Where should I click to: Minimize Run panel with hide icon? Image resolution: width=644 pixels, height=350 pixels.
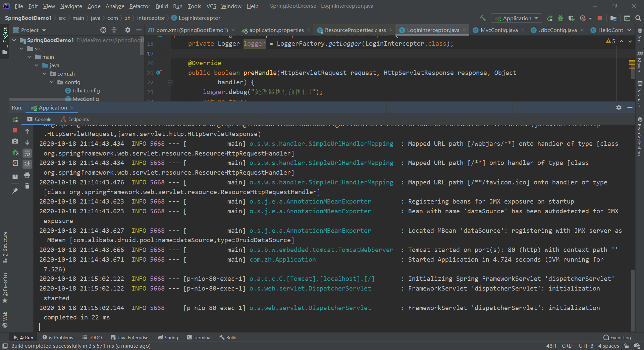pos(630,107)
